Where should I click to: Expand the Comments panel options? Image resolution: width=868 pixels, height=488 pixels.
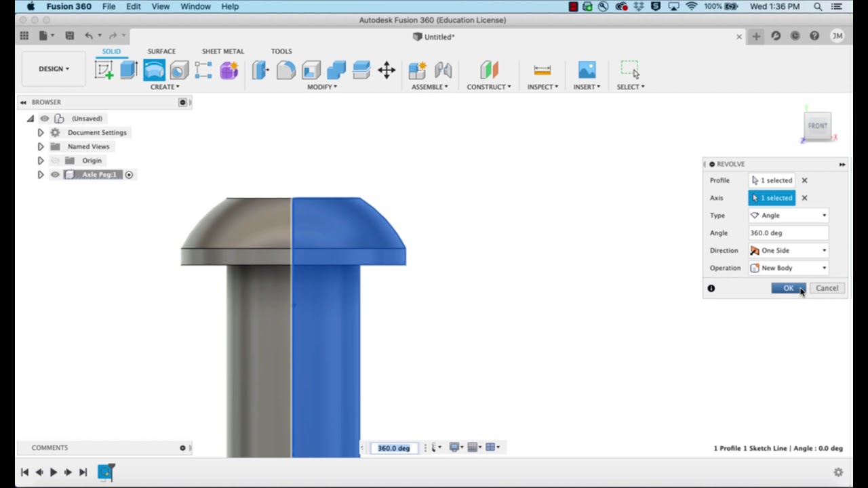pos(182,448)
